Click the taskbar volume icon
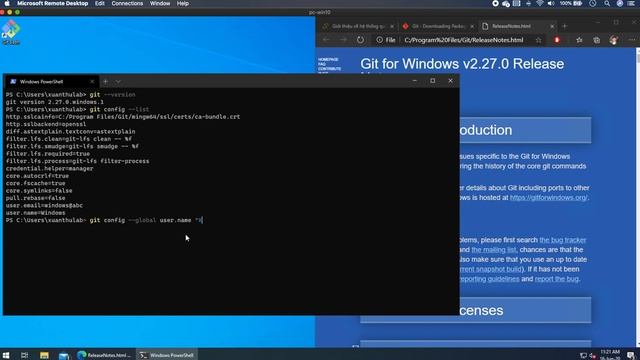The image size is (640, 360). click(x=592, y=356)
